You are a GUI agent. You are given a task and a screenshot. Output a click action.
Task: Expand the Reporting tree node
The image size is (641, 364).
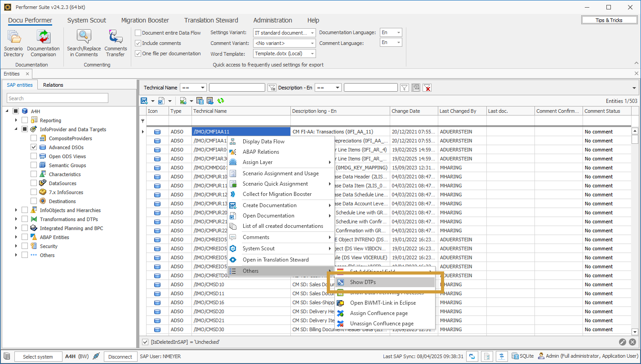(x=16, y=120)
